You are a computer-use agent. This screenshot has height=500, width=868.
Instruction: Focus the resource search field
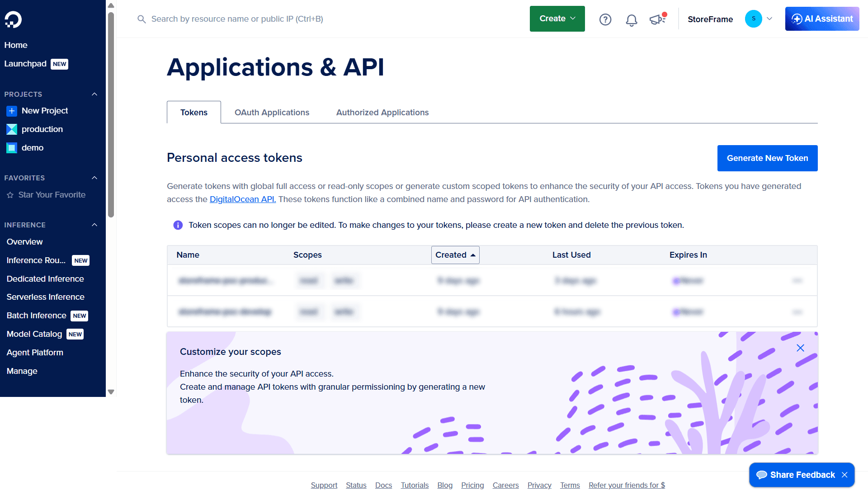tap(237, 19)
